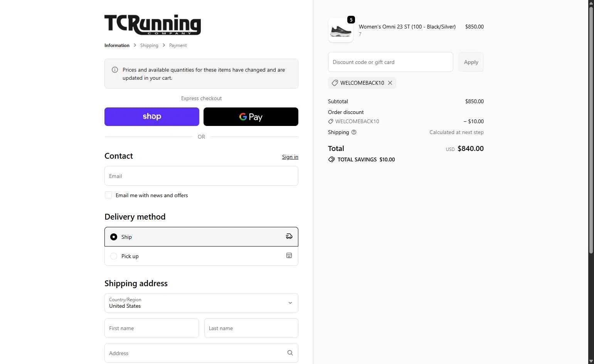This screenshot has width=594, height=364.
Task: Click the info icon in price notice
Action: coord(115,70)
